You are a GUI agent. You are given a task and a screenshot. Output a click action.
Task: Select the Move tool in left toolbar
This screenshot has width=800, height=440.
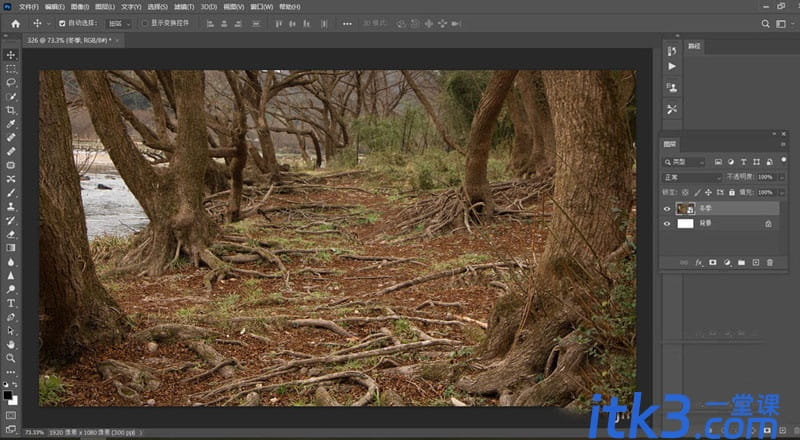click(x=11, y=55)
